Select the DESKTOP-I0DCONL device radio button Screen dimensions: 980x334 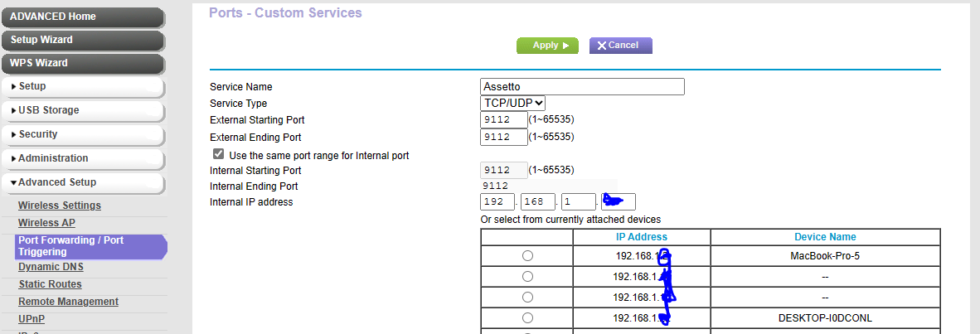click(527, 318)
